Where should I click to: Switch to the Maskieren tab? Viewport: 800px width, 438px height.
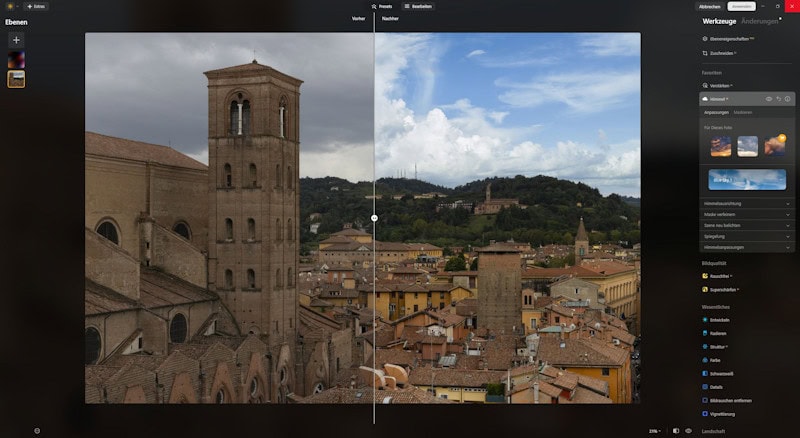743,112
